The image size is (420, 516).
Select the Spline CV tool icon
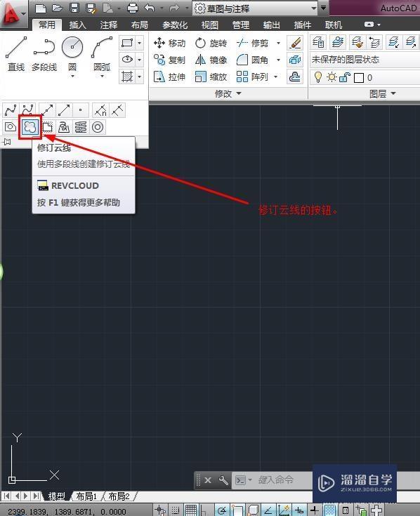click(27, 110)
